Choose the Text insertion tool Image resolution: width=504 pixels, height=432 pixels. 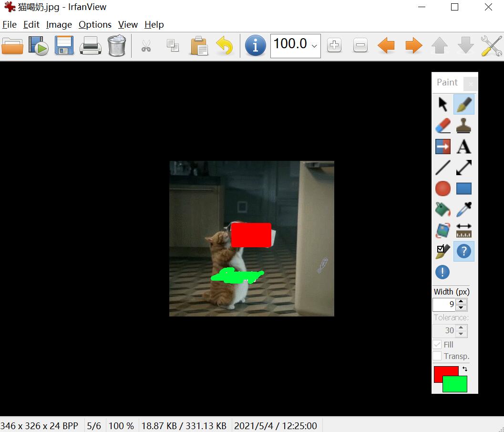coord(463,147)
